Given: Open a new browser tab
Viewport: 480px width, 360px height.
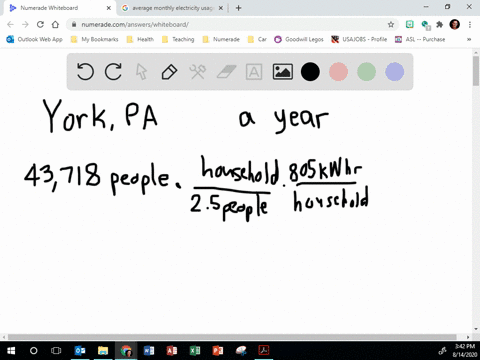Looking at the screenshot, I should [238, 8].
